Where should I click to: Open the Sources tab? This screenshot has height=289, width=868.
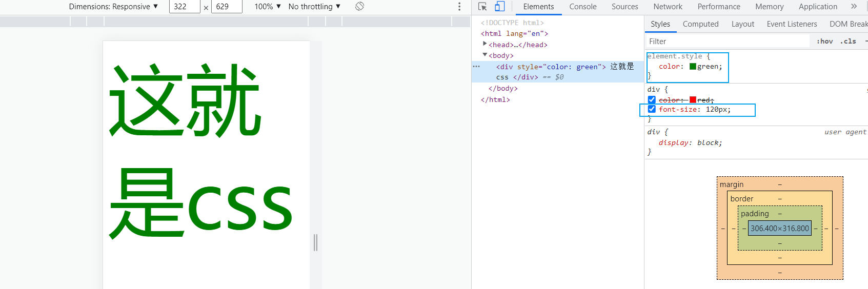pyautogui.click(x=624, y=7)
